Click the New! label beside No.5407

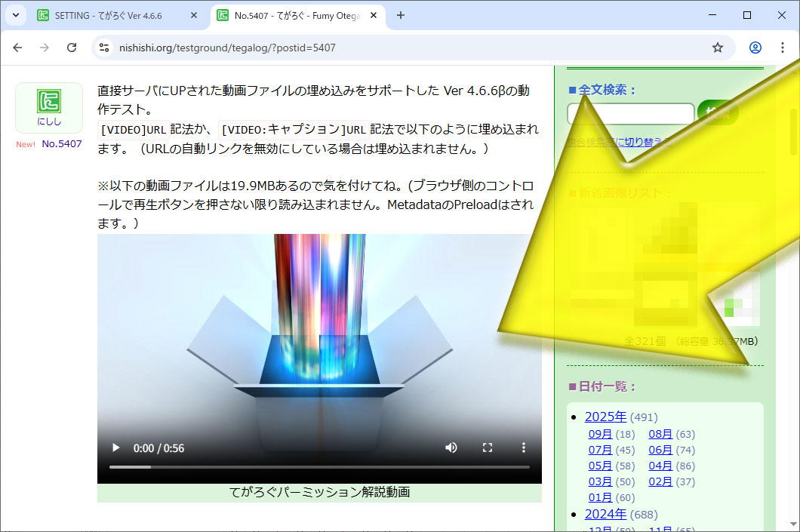(26, 144)
